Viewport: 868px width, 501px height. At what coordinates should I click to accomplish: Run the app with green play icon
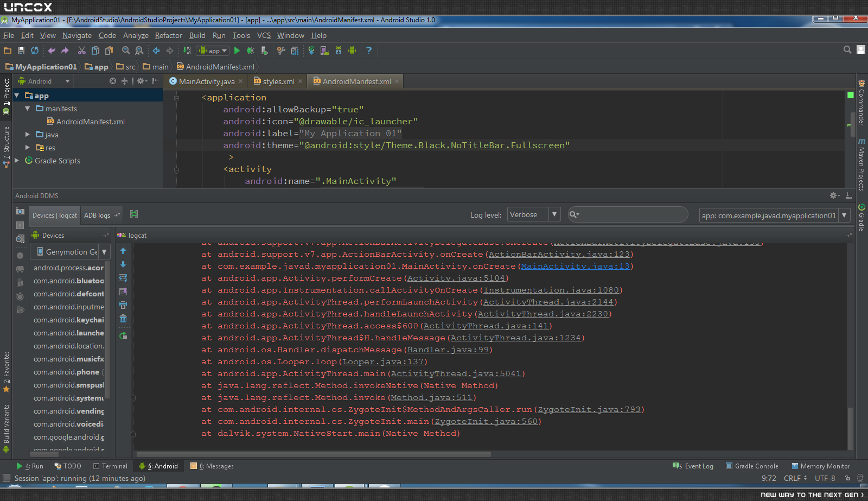tap(237, 50)
